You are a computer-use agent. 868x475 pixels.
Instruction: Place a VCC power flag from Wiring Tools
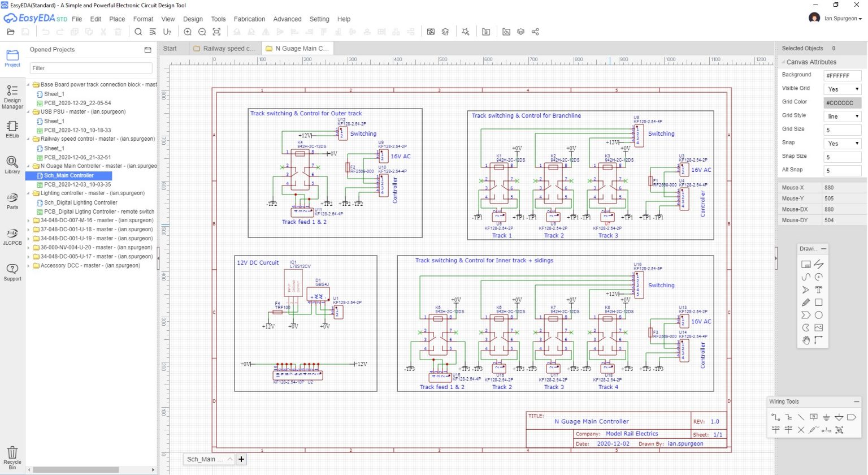click(775, 429)
